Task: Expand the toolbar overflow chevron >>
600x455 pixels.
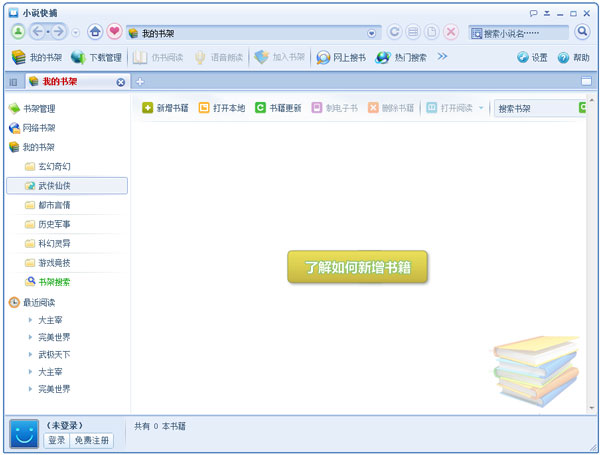Action: pyautogui.click(x=442, y=57)
